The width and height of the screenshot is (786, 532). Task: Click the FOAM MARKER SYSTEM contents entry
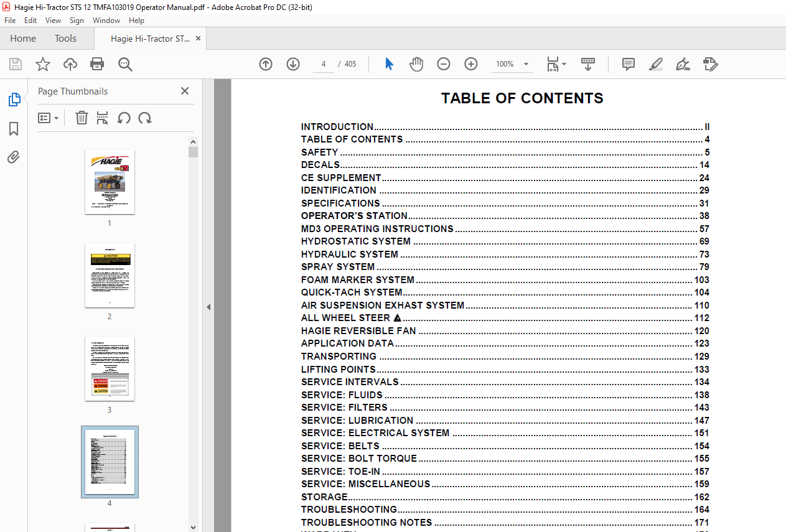pos(505,280)
